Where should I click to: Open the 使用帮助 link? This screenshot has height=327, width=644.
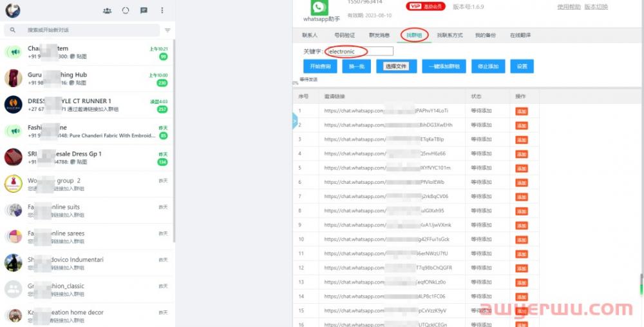pos(569,6)
